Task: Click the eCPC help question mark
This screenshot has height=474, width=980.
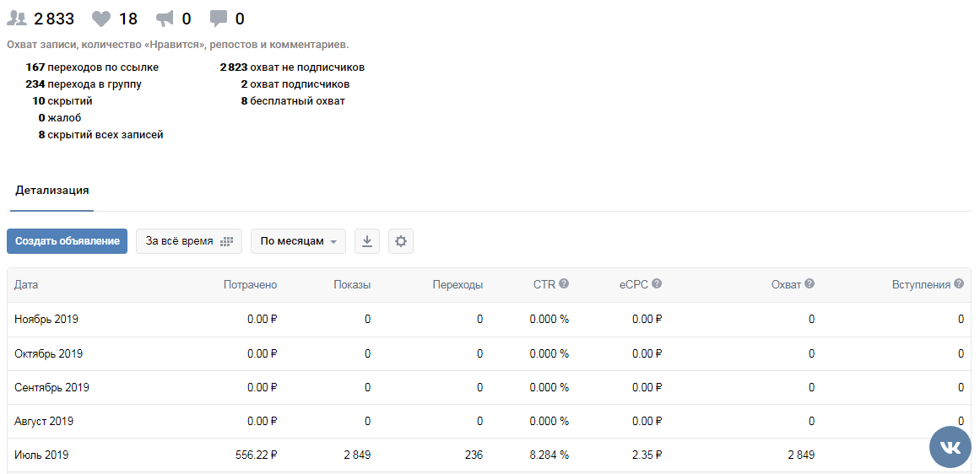Action: click(x=656, y=283)
